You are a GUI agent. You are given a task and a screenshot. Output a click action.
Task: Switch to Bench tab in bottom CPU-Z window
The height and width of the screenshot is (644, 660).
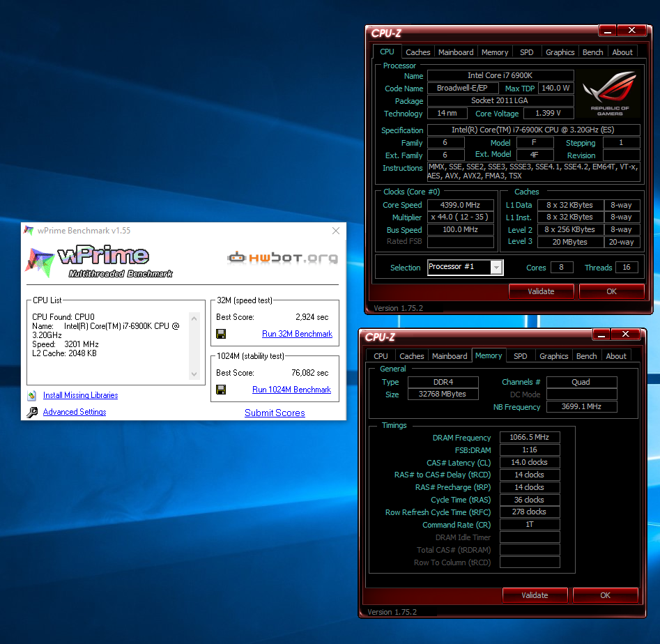click(x=586, y=356)
